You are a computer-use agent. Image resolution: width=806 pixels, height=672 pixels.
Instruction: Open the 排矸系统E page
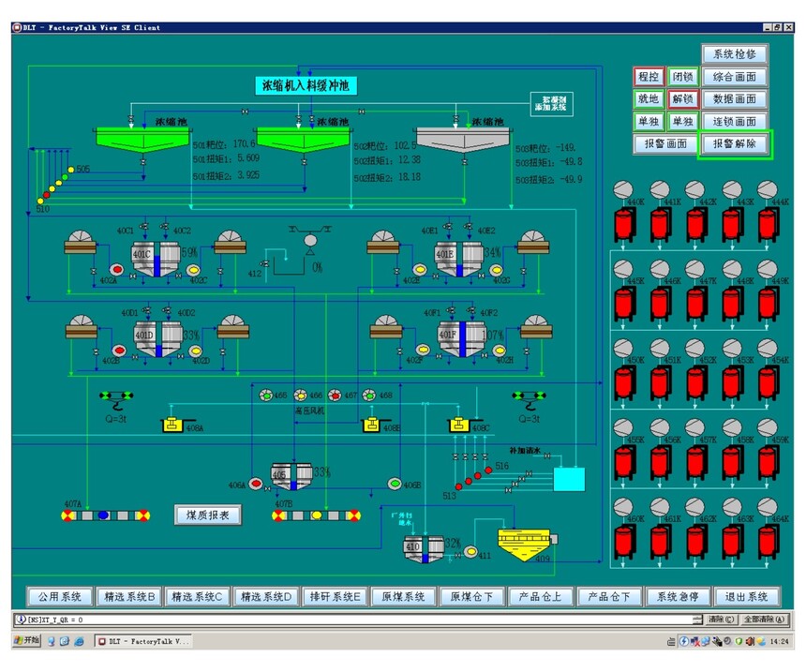336,597
